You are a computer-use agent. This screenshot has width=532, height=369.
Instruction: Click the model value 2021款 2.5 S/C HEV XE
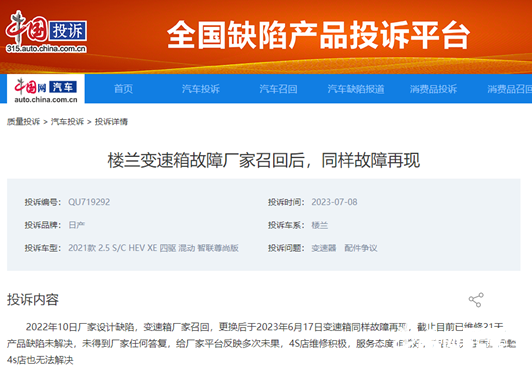click(153, 248)
